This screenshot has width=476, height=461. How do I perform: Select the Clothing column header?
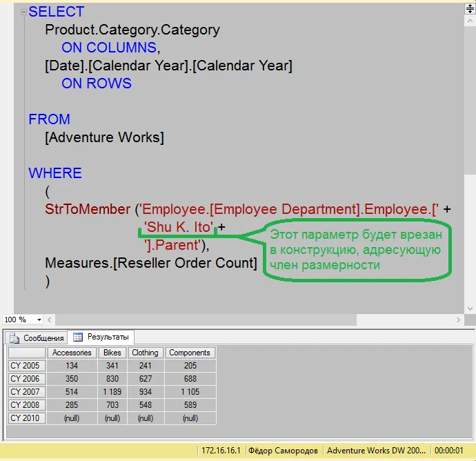pyautogui.click(x=145, y=353)
